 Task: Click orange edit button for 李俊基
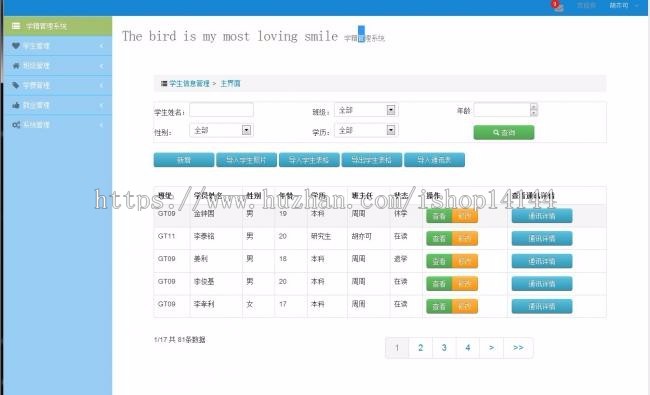point(465,284)
